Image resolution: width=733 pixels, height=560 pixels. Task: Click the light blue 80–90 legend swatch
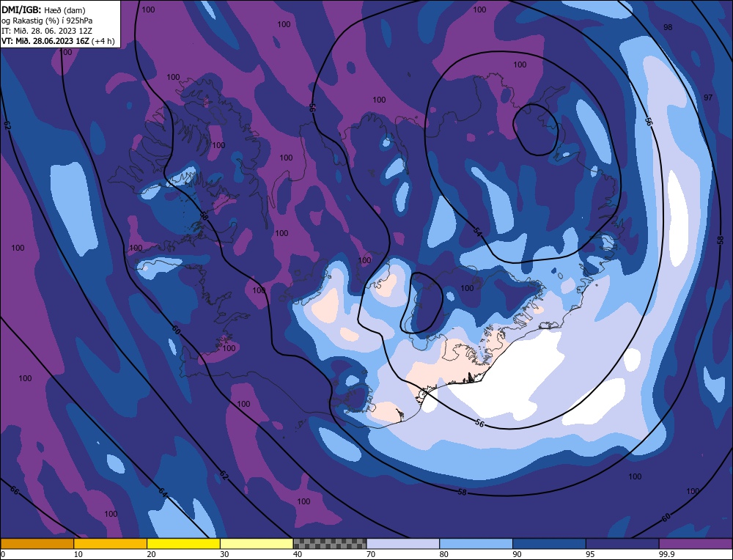[476, 544]
